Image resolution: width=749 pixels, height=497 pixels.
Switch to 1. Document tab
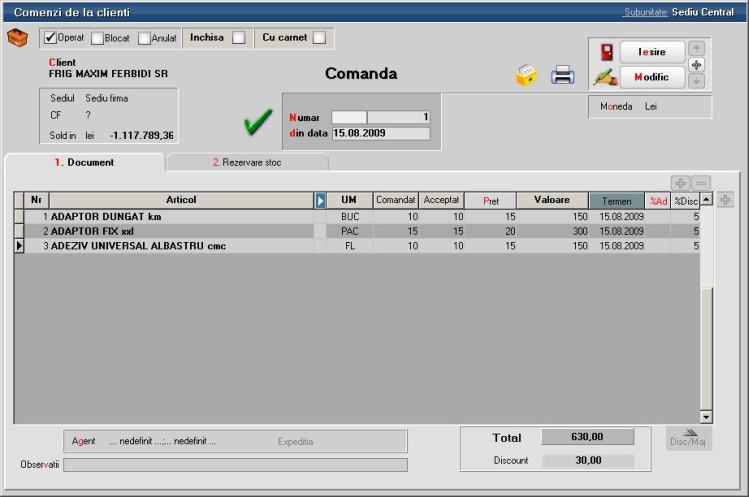[85, 162]
